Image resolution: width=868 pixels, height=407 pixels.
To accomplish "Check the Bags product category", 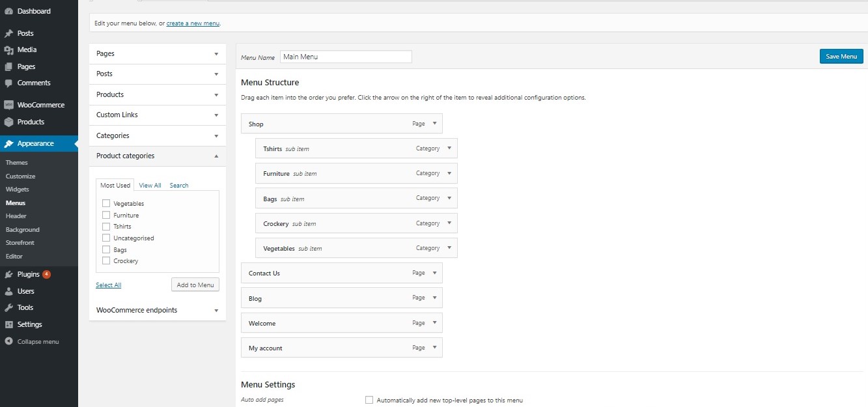I will (x=106, y=249).
